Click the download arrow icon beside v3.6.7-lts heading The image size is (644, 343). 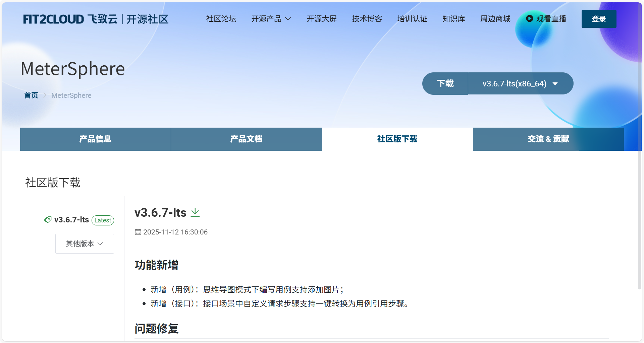click(195, 212)
